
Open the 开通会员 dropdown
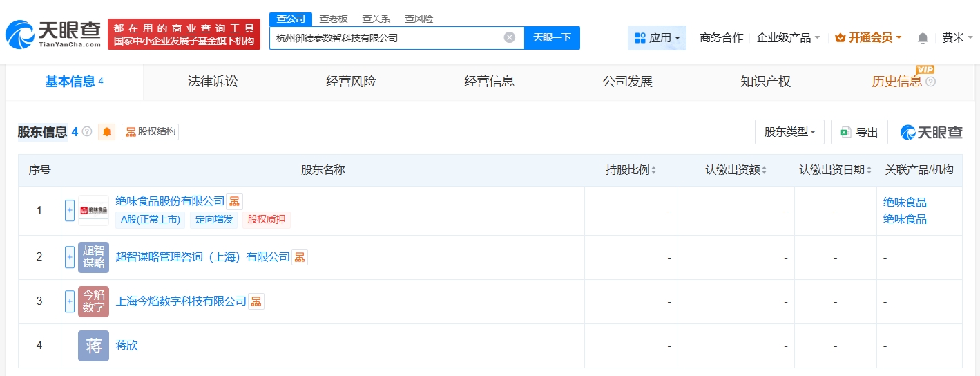point(868,38)
